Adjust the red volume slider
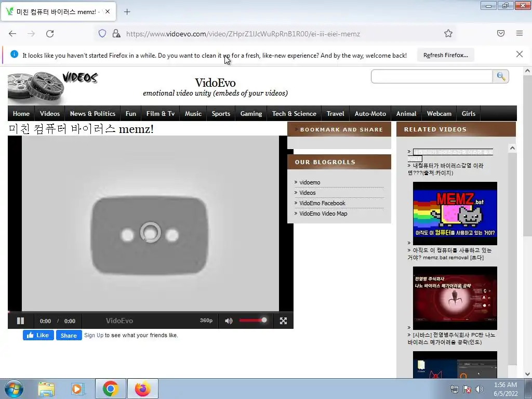Viewport: 532px width, 399px height. click(x=253, y=320)
